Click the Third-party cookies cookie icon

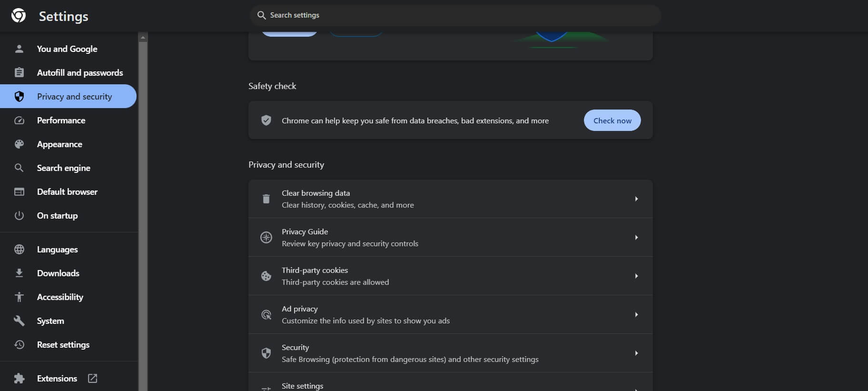(x=266, y=276)
